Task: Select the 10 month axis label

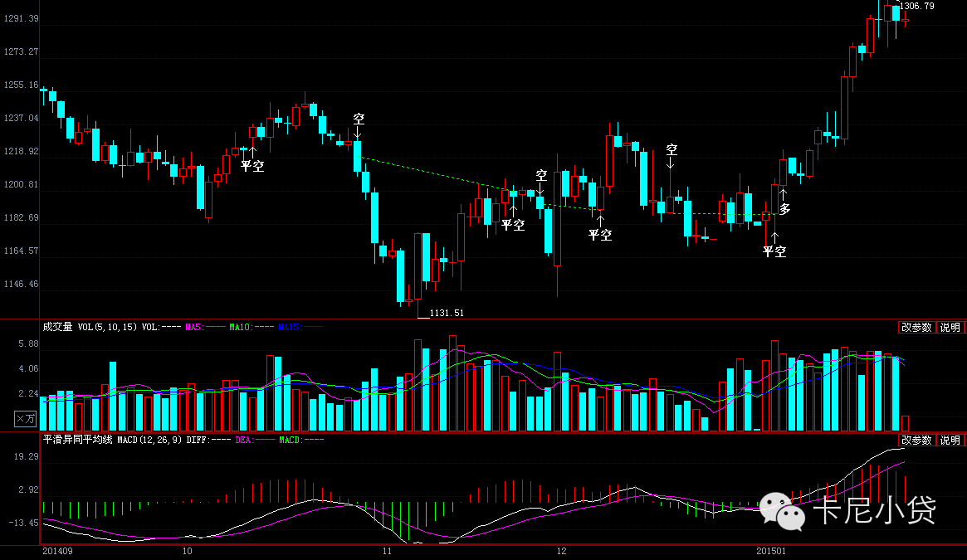Action: click(187, 551)
